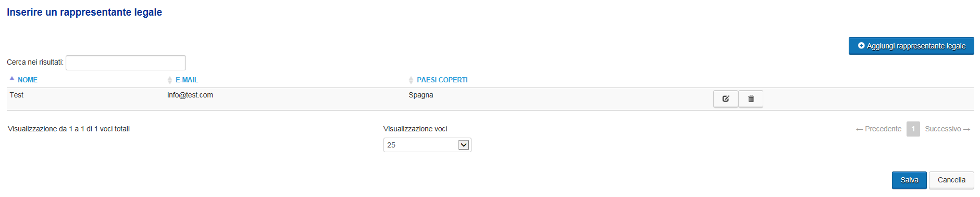The image size is (980, 197).
Task: Click the Cancella button
Action: click(x=951, y=180)
